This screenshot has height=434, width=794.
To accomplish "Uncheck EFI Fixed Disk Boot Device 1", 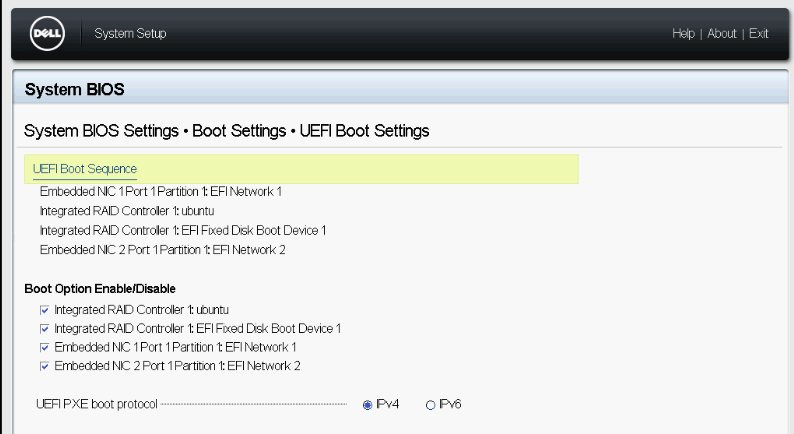I will pyautogui.click(x=45, y=329).
